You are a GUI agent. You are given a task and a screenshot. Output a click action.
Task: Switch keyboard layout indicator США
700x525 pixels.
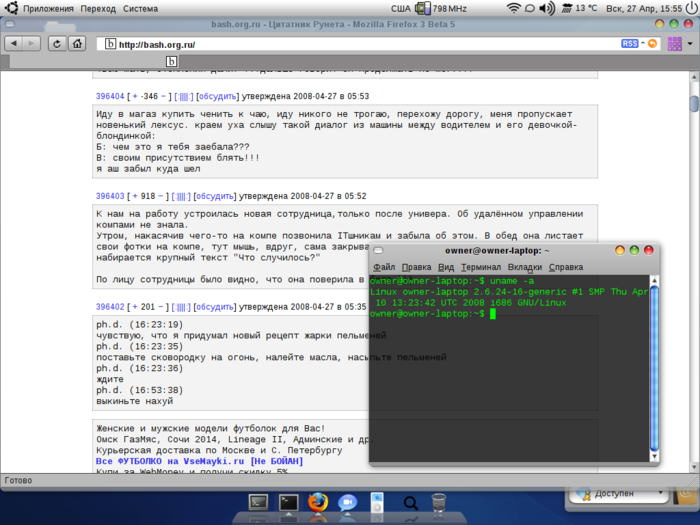(x=400, y=8)
